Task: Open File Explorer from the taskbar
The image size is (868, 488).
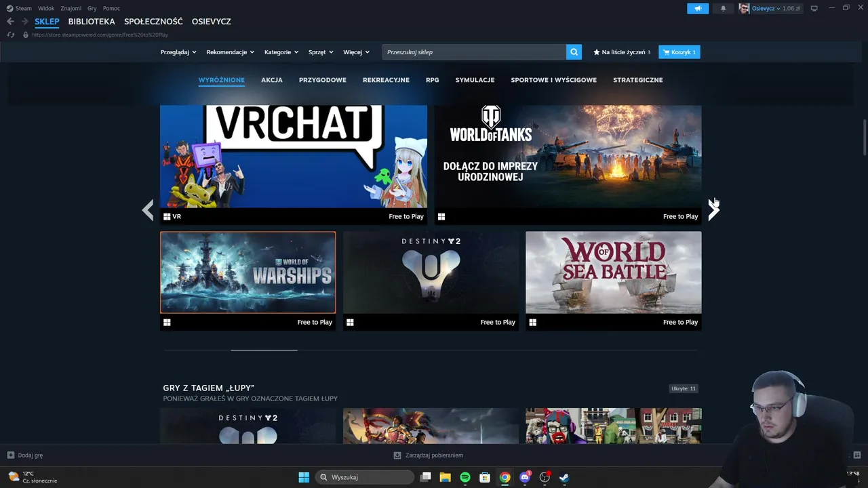Action: 446,477
